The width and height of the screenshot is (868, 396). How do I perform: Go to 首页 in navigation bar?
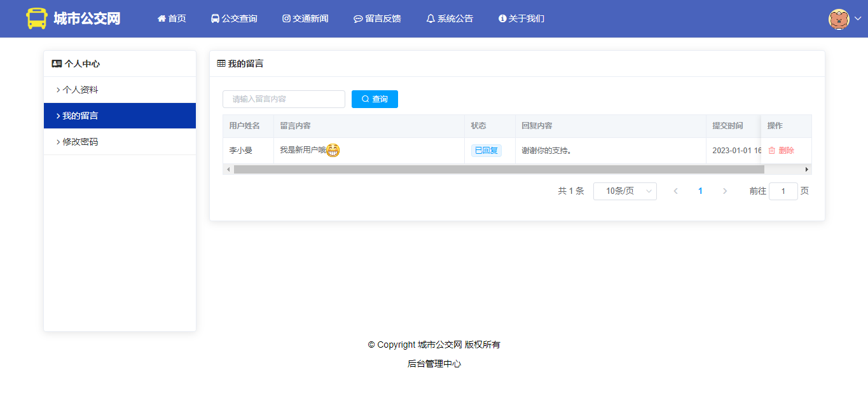click(172, 19)
